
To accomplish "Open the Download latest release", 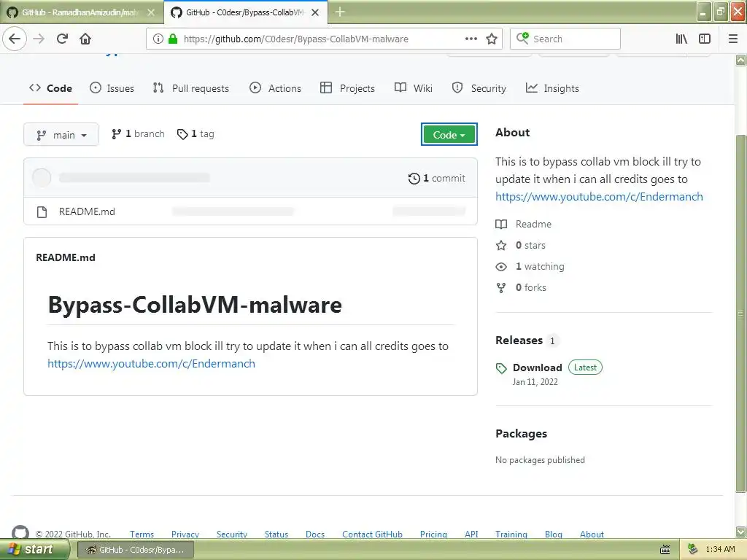I will pyautogui.click(x=538, y=367).
